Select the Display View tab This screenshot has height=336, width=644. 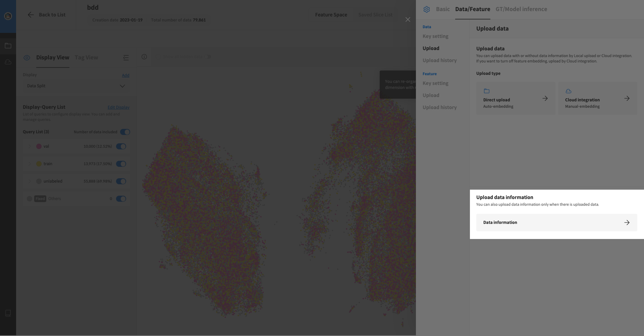(x=53, y=58)
